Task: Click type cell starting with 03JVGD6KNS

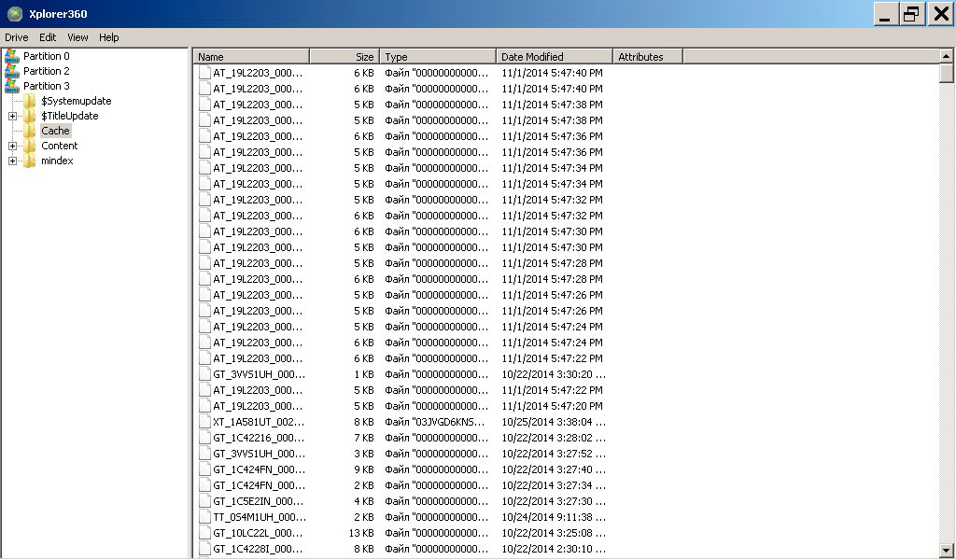Action: [x=435, y=422]
